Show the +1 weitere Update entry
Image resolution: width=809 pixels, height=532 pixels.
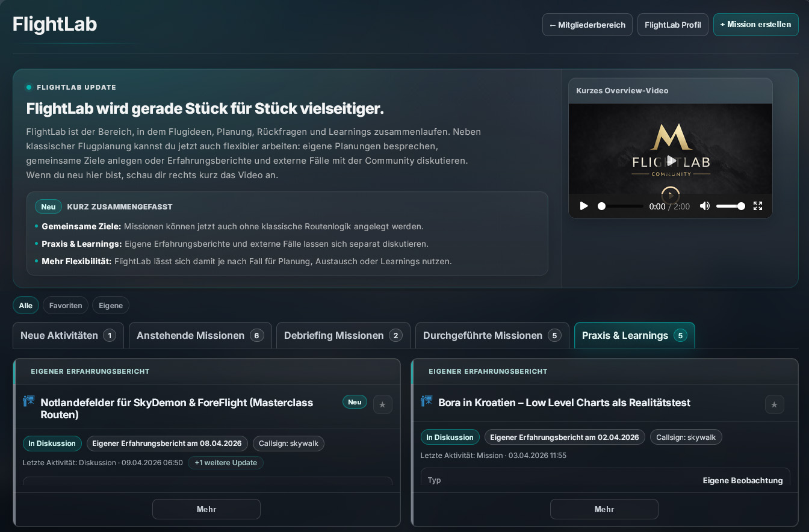[226, 463]
